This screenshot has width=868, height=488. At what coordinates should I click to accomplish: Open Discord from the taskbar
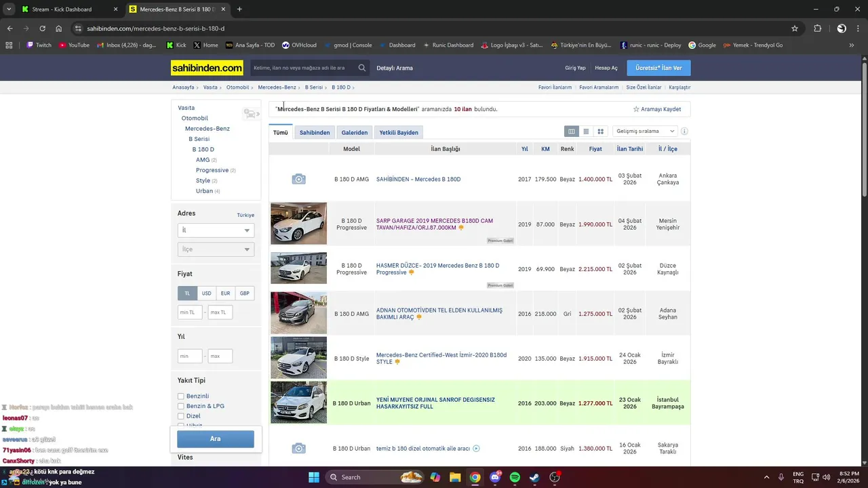coord(495,477)
